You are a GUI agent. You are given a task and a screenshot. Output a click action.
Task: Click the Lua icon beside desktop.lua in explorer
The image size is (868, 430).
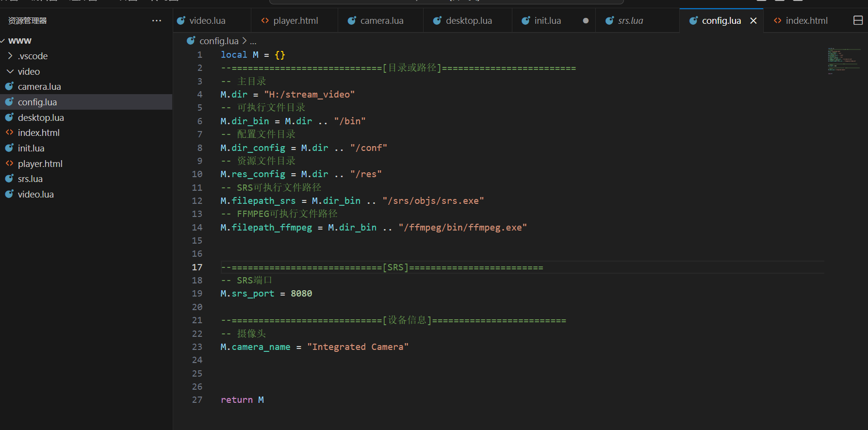pyautogui.click(x=9, y=117)
